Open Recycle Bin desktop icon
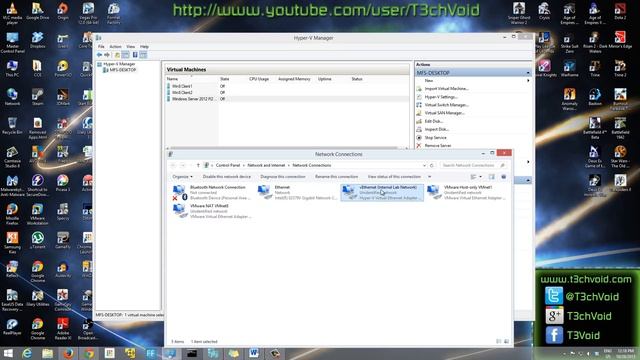The height and width of the screenshot is (360, 640). (12, 126)
